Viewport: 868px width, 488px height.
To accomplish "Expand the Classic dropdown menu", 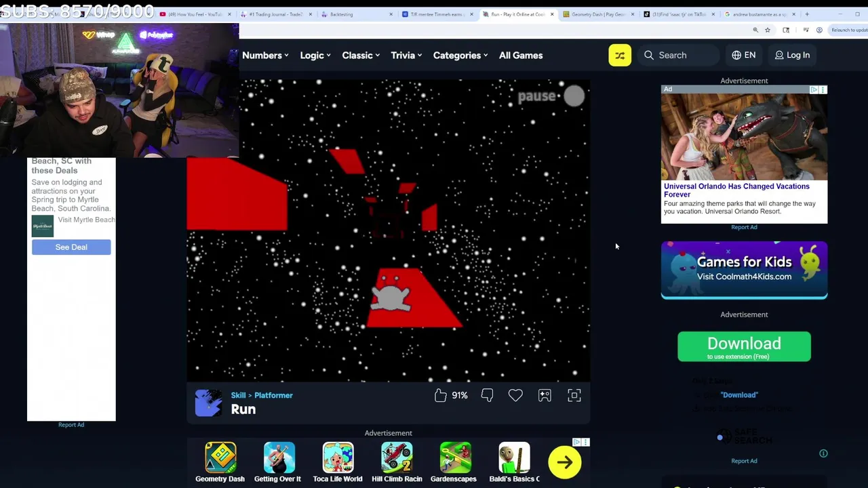I will (x=361, y=56).
